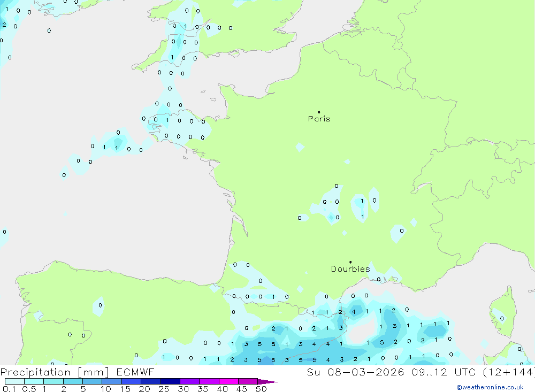Click the ECMWF model label
The height and width of the screenshot is (392, 535).
tap(135, 372)
